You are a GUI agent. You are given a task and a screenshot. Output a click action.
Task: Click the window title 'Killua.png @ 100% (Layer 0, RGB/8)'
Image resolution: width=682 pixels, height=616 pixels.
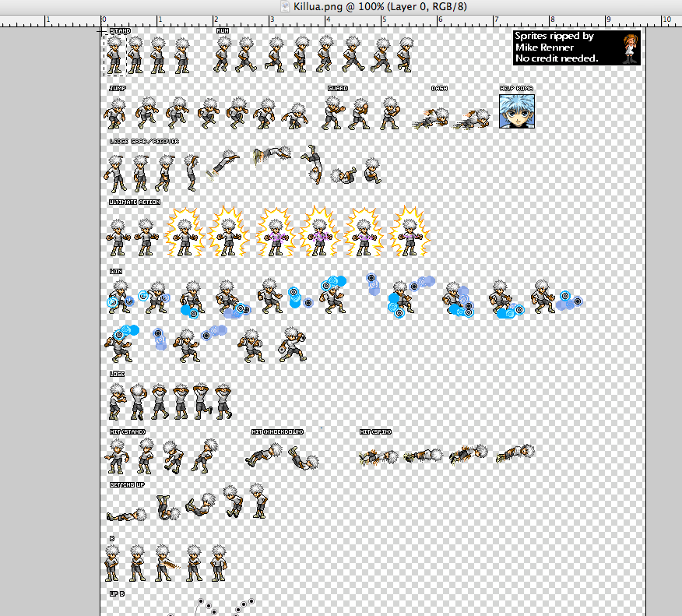pos(380,6)
